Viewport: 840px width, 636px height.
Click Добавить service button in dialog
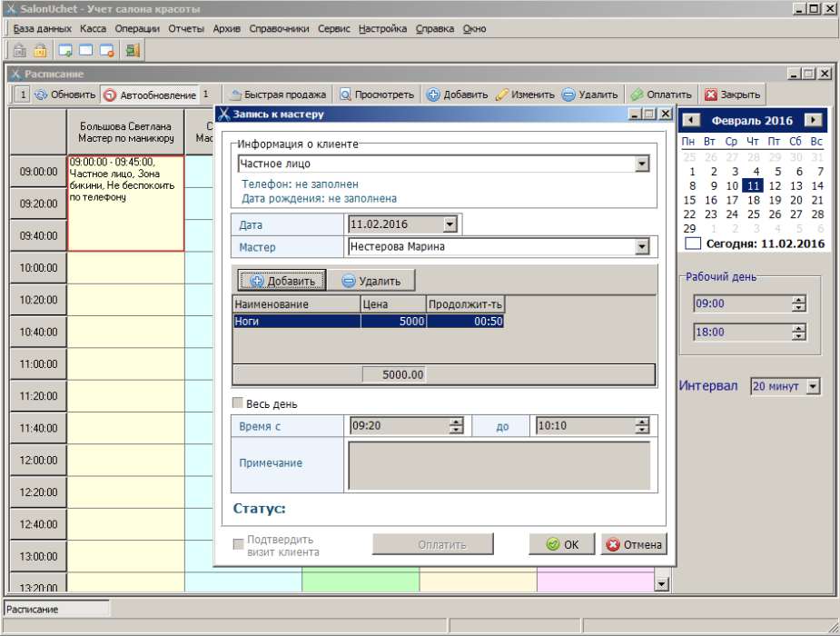[282, 280]
